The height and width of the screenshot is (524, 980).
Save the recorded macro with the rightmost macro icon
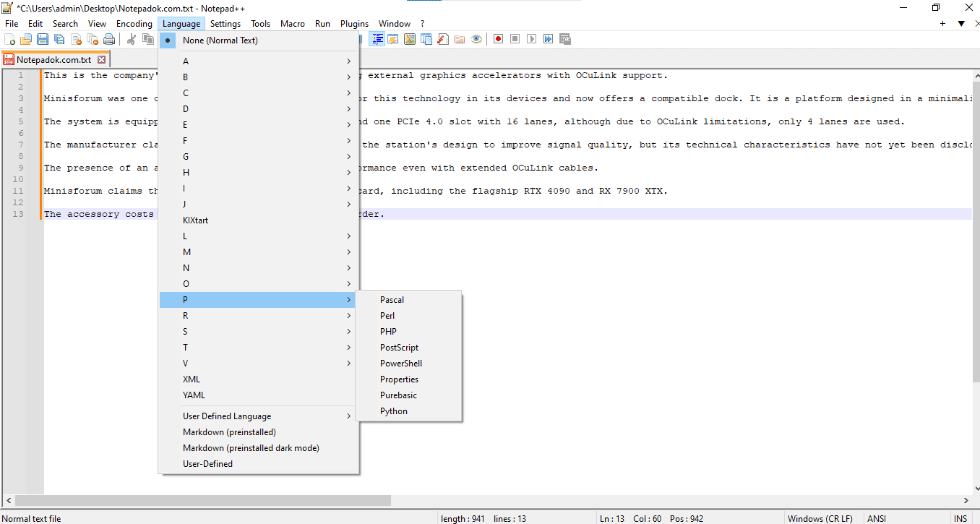coord(564,39)
